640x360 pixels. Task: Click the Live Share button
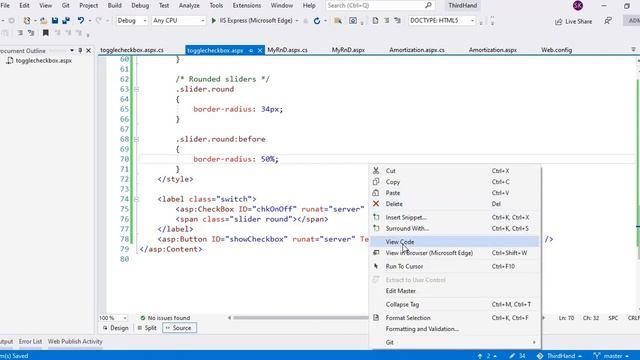click(x=573, y=21)
